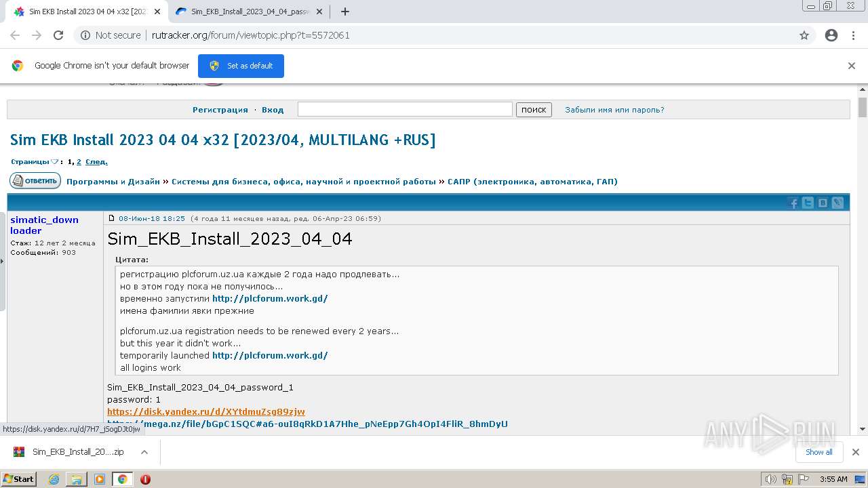Dismiss the default browser infobar
Viewport: 868px width, 488px height.
(852, 66)
